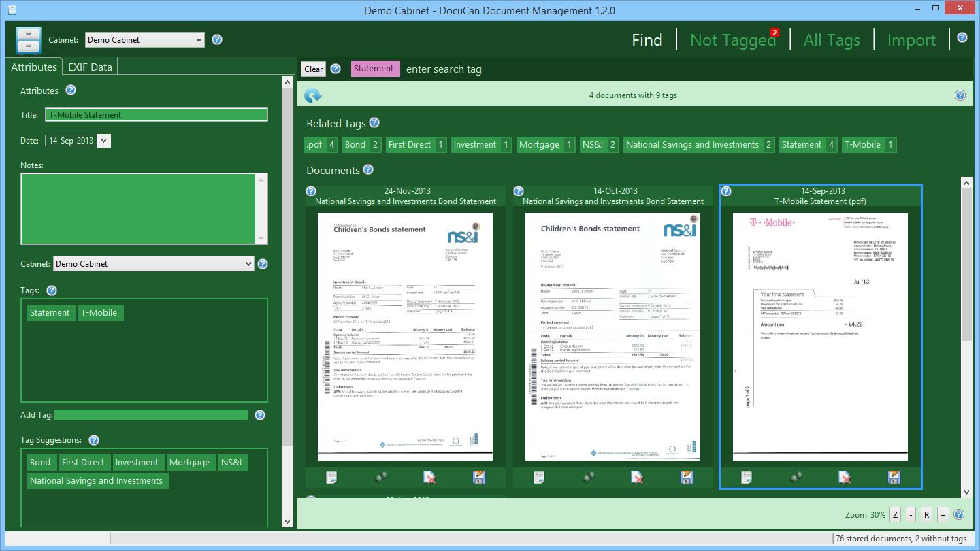
Task: Filter by the Mortgage related tag
Action: tap(546, 144)
